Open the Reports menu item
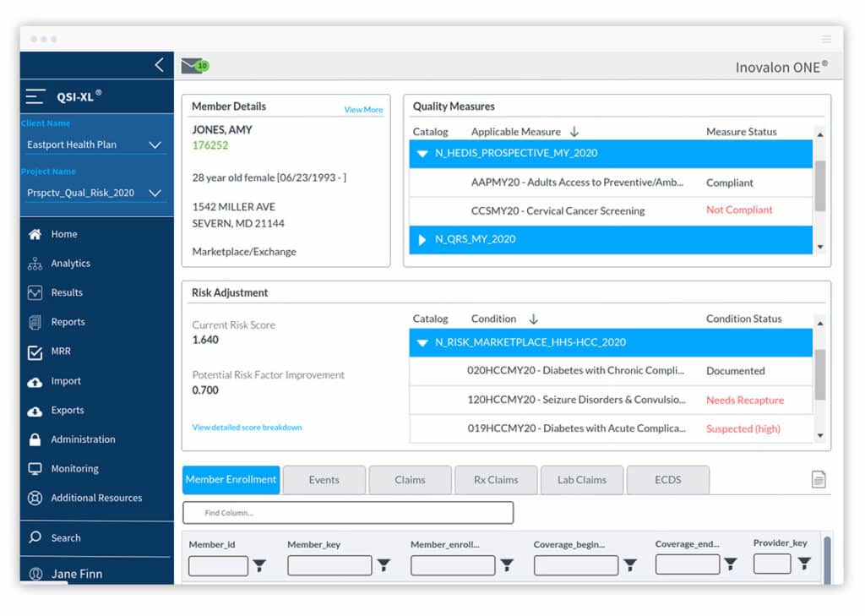The image size is (865, 616). (x=68, y=322)
